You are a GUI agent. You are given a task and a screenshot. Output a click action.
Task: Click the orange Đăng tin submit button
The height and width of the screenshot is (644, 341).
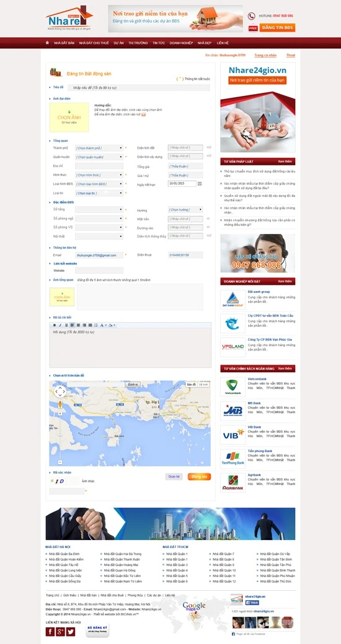tap(199, 477)
